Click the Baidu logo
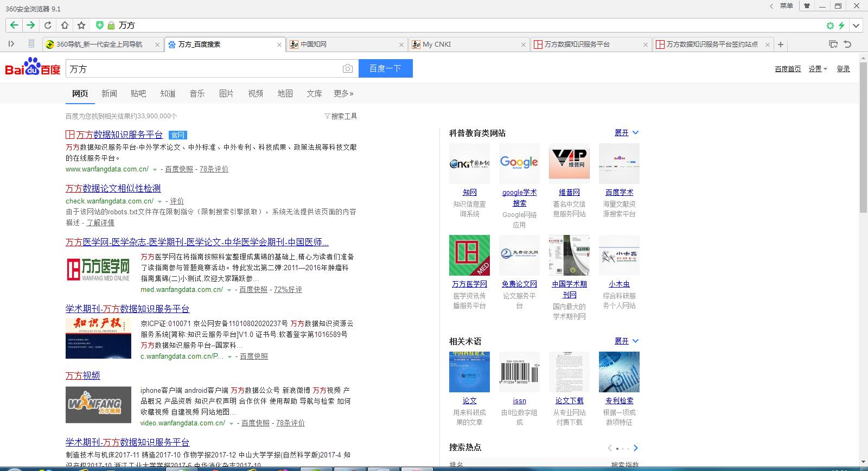This screenshot has height=471, width=868. tap(33, 67)
